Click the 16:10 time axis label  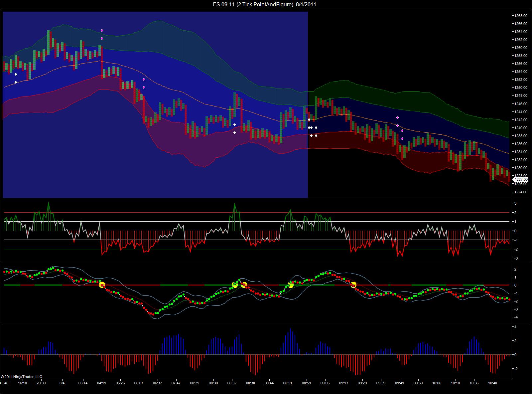pyautogui.click(x=23, y=383)
